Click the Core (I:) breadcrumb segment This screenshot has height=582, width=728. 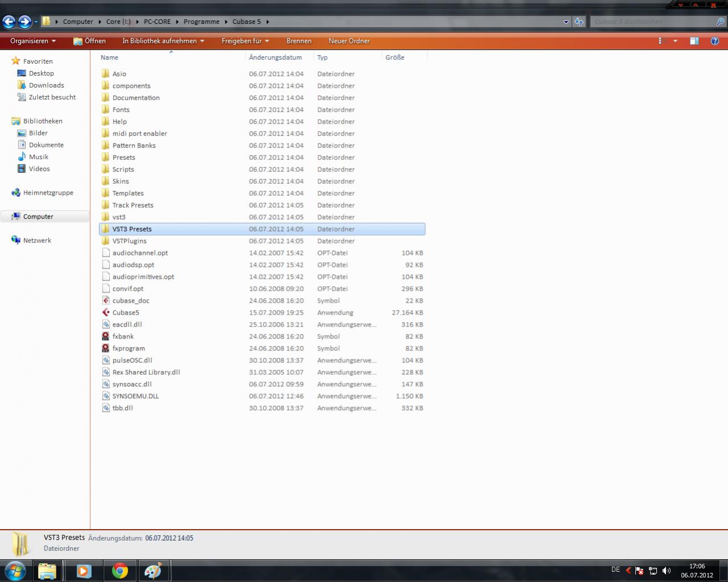pyautogui.click(x=118, y=22)
